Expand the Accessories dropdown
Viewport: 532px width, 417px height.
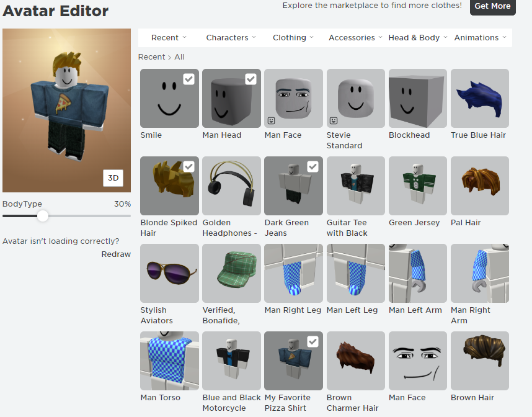(355, 38)
